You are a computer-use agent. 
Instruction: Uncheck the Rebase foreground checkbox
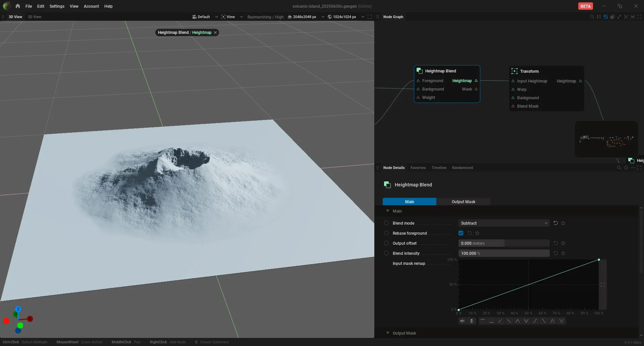pyautogui.click(x=461, y=233)
